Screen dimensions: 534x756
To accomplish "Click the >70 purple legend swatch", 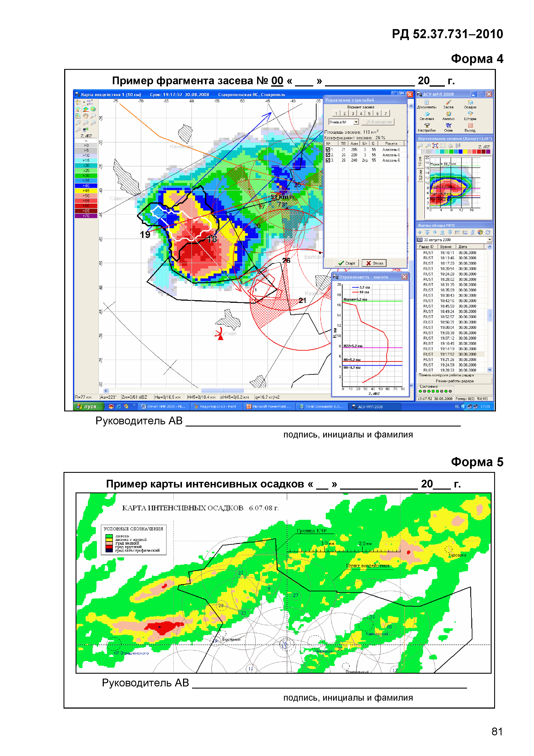I will 86,216.
